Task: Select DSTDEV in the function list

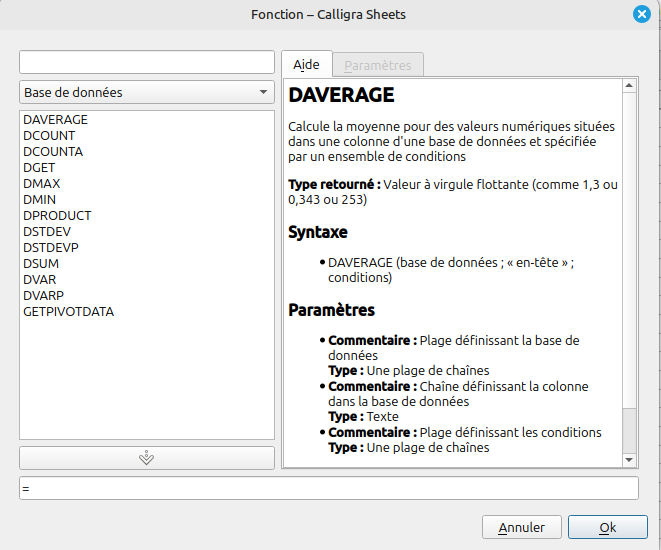Action: tap(147, 232)
